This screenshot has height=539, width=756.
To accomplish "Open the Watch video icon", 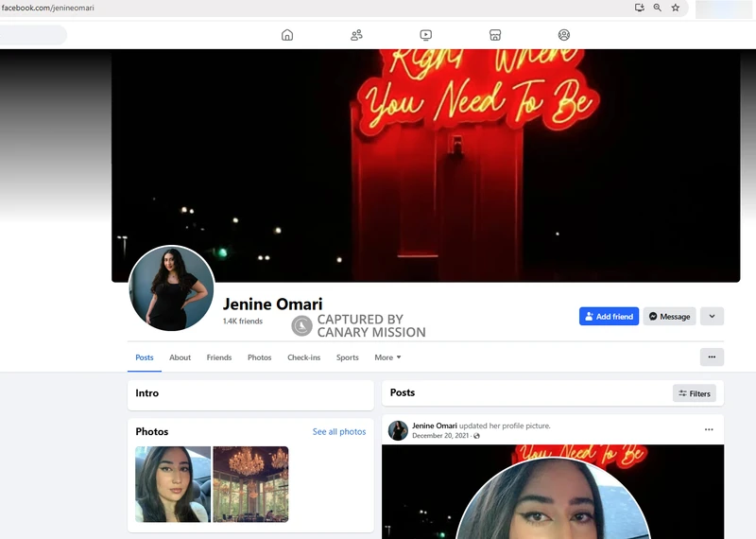I will (x=426, y=35).
